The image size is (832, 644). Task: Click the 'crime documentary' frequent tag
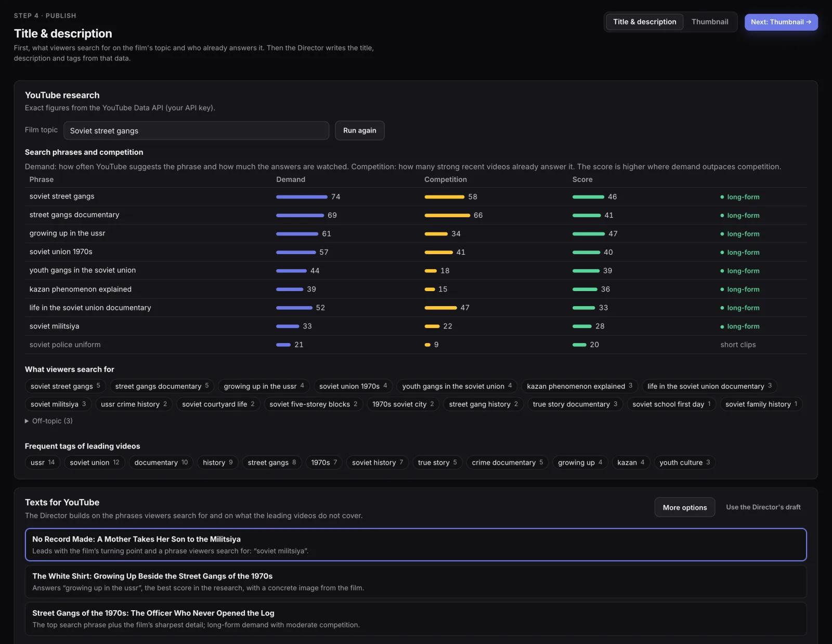click(508, 462)
